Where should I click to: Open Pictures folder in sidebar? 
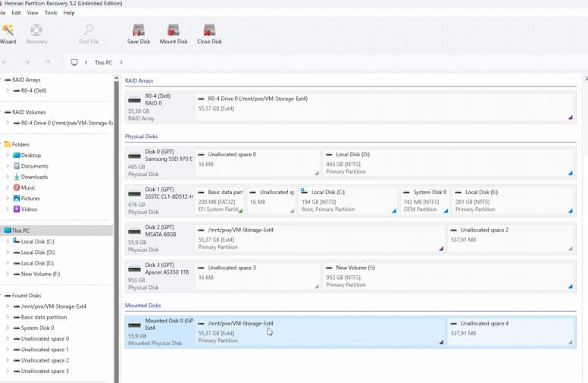27,198
